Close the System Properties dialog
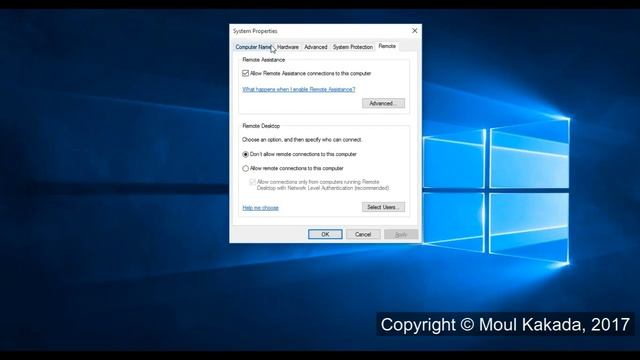This screenshot has width=640, height=360. tap(415, 31)
